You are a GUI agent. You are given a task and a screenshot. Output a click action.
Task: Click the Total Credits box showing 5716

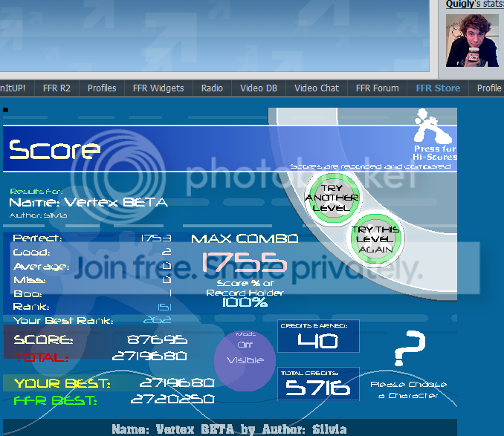[318, 383]
